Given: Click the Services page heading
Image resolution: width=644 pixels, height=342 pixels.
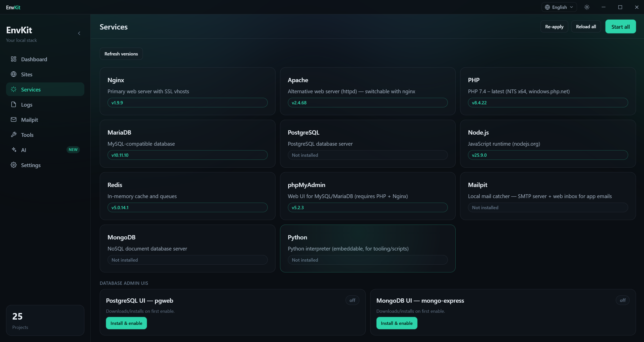Looking at the screenshot, I should (x=114, y=27).
